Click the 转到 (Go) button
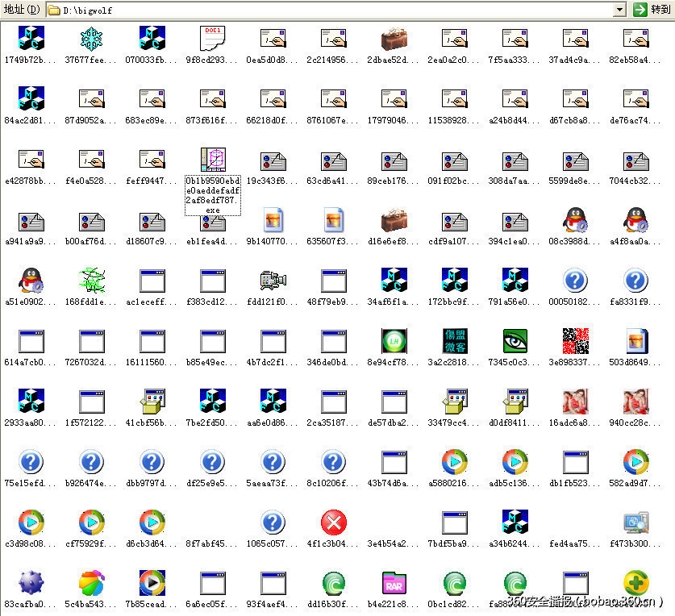The height and width of the screenshot is (616, 675). [x=652, y=10]
